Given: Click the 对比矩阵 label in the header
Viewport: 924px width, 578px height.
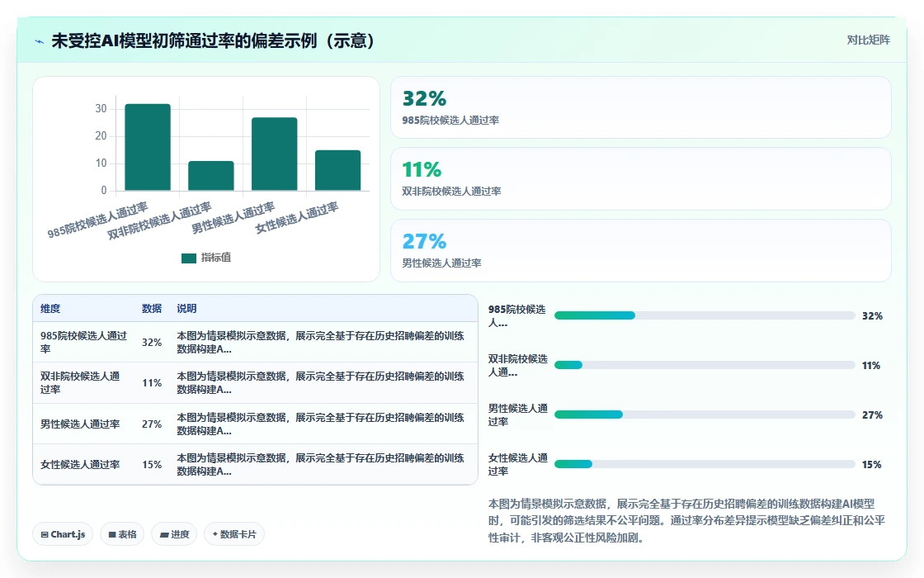Looking at the screenshot, I should 868,40.
